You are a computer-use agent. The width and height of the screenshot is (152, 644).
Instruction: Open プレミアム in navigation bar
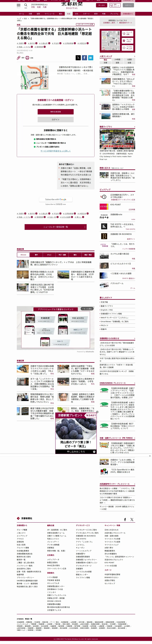(114, 14)
